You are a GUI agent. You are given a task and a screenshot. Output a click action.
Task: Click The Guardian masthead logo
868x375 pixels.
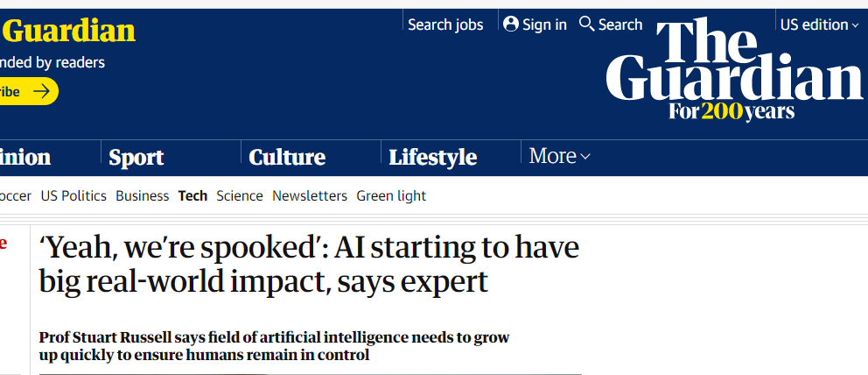click(x=734, y=68)
